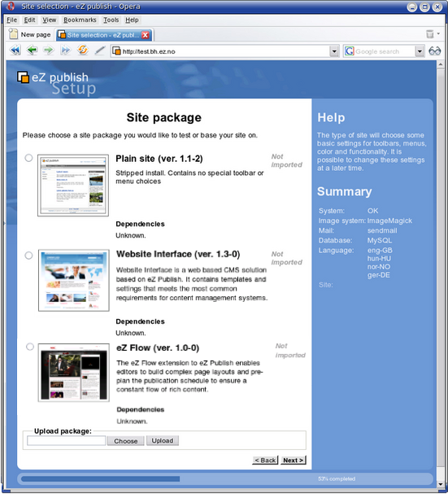This screenshot has width=448, height=494.
Task: Go forward with the green right arrow
Action: (x=48, y=50)
